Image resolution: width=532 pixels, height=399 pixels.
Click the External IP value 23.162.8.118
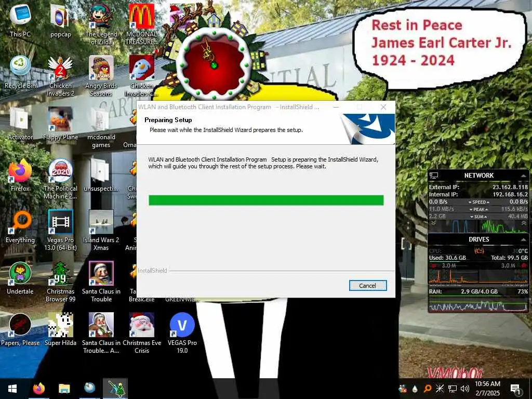pos(510,187)
